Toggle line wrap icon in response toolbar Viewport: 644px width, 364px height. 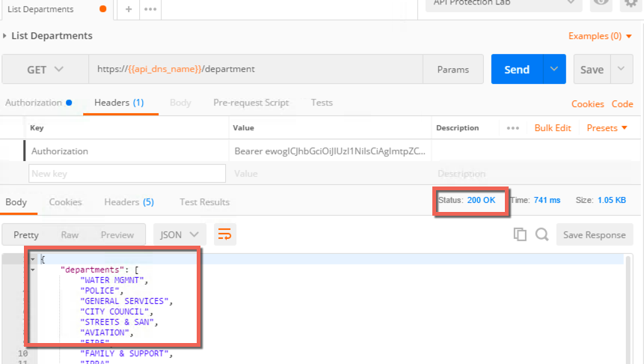pyautogui.click(x=224, y=234)
